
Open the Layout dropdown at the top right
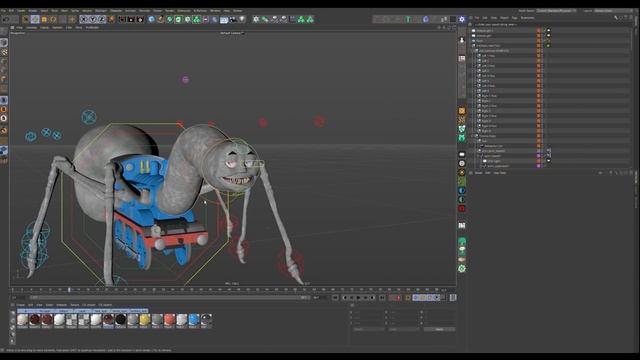tap(612, 11)
